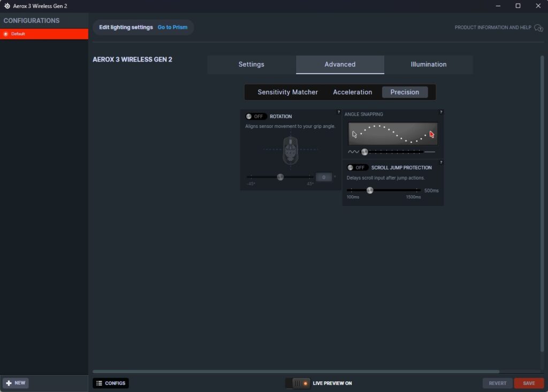Switch to Sensitivity Matcher sub-tab

(287, 92)
